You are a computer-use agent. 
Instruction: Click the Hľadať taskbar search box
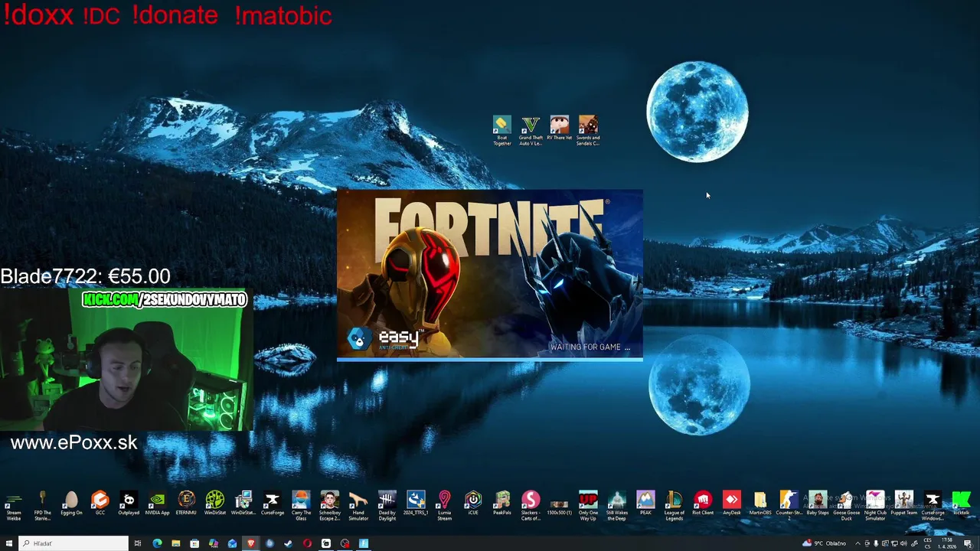coord(73,543)
